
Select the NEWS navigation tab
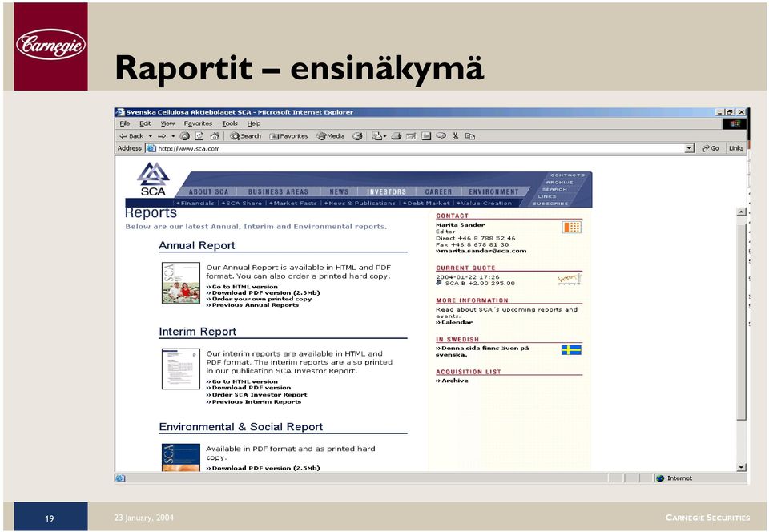(x=339, y=191)
